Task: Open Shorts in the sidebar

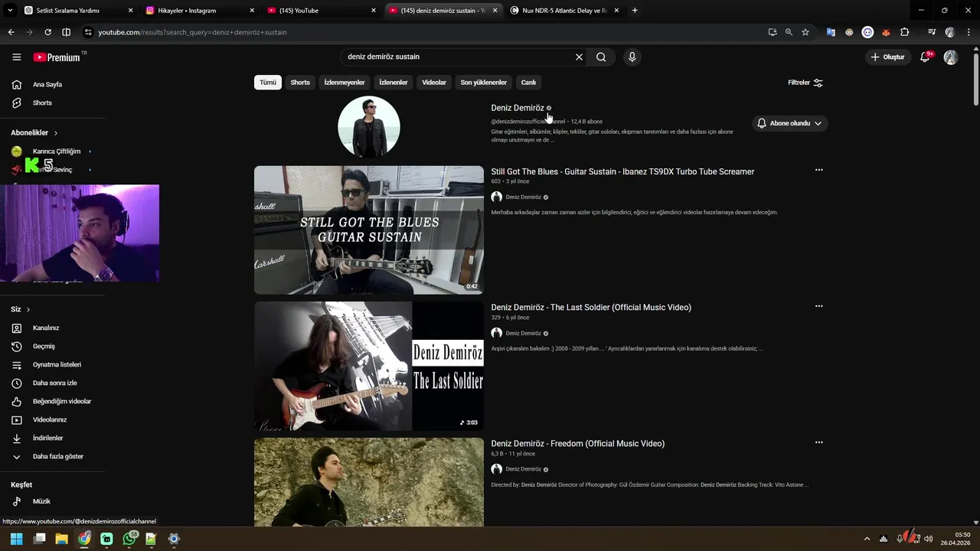Action: click(x=42, y=103)
